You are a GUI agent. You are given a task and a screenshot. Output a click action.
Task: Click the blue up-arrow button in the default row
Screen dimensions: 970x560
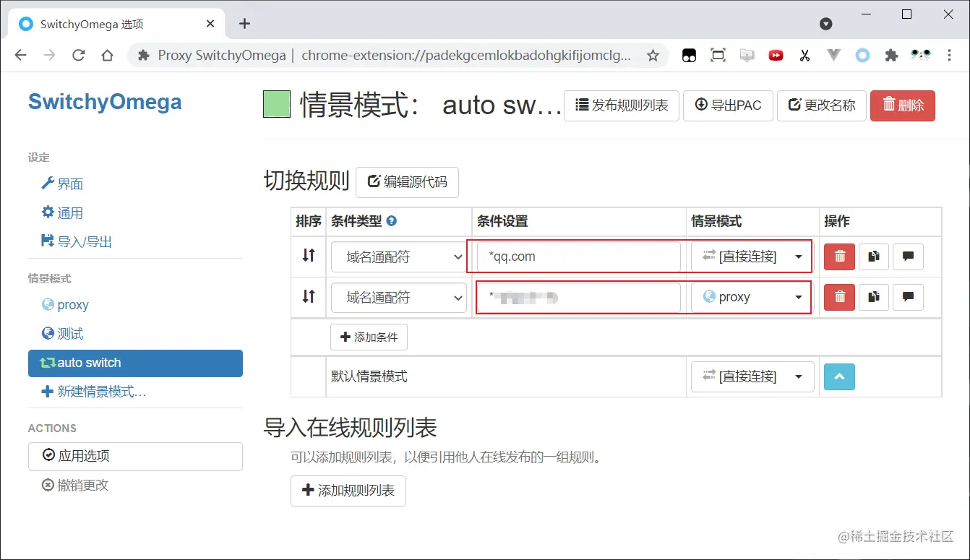click(839, 376)
